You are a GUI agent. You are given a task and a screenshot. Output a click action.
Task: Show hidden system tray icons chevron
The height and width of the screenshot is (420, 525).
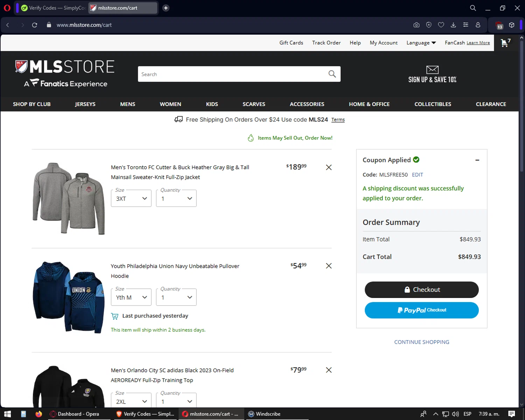click(435, 414)
